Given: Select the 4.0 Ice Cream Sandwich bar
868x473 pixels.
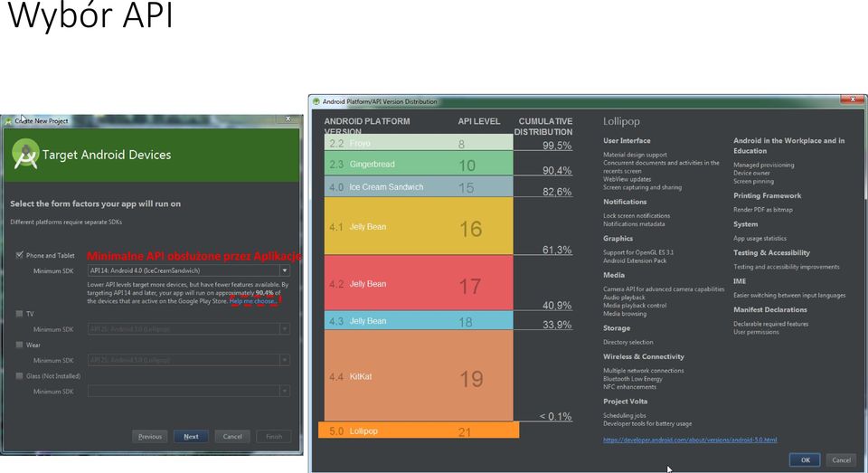Looking at the screenshot, I should pyautogui.click(x=419, y=187).
